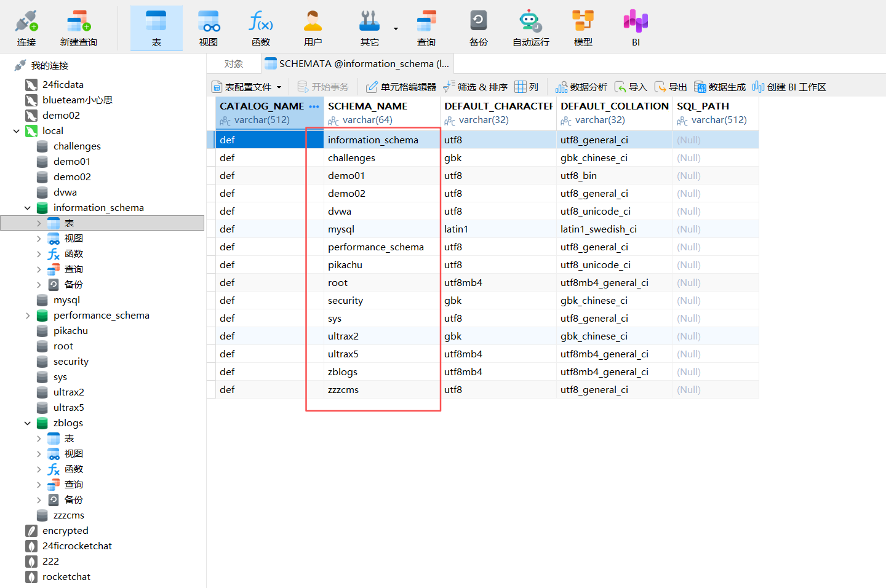Select the 24ficdata connection
The height and width of the screenshot is (588, 886).
[63, 85]
